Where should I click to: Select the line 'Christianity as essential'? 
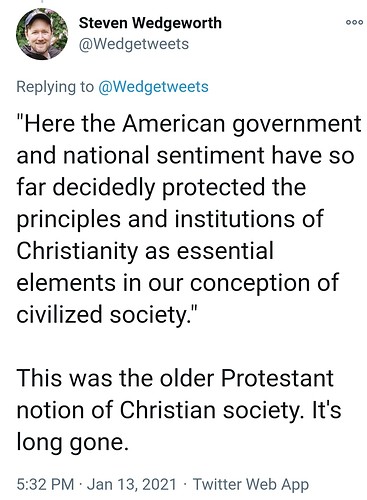tap(145, 252)
